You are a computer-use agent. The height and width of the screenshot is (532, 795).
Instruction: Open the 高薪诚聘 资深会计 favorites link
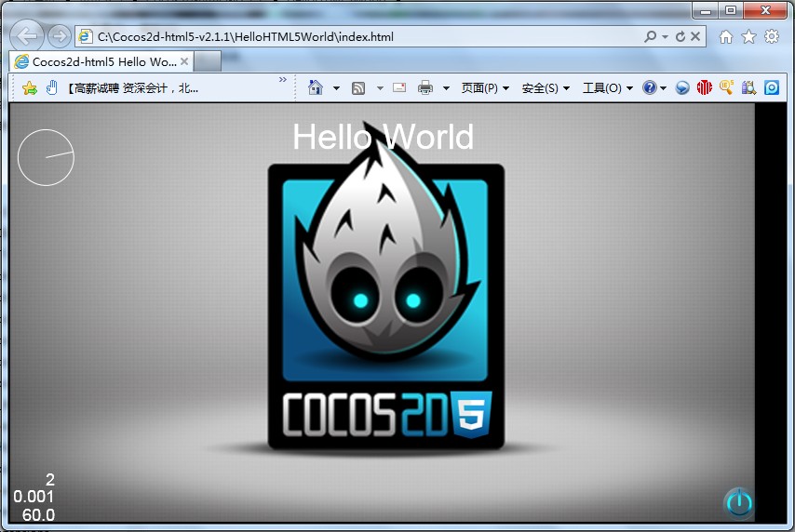coord(133,88)
